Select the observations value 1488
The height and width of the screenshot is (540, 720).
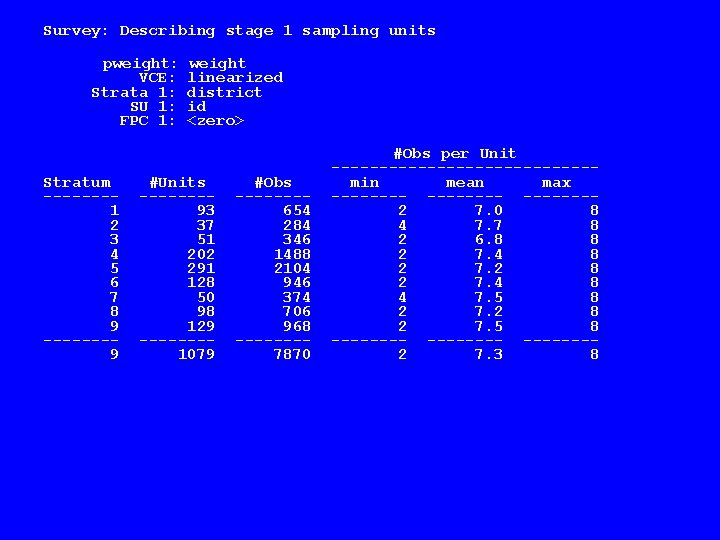tap(292, 254)
